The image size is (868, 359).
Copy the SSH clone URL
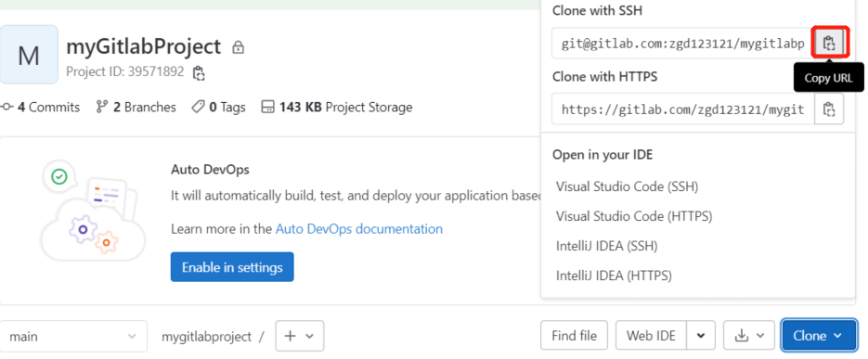pyautogui.click(x=829, y=44)
